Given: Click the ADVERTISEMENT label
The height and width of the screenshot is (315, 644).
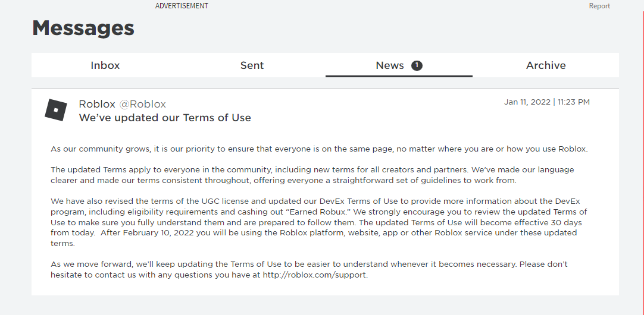Looking at the screenshot, I should click(x=182, y=6).
